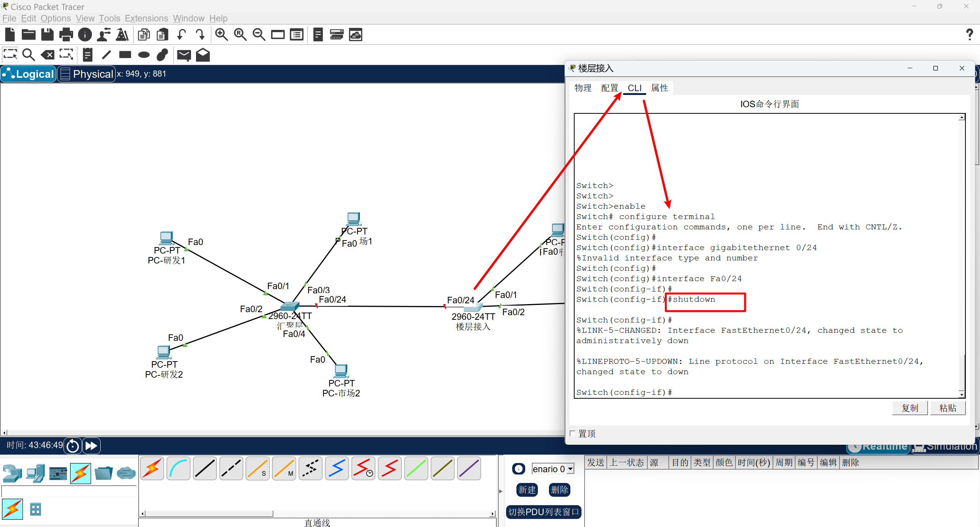Print the workspace
The image size is (980, 527).
pyautogui.click(x=66, y=35)
